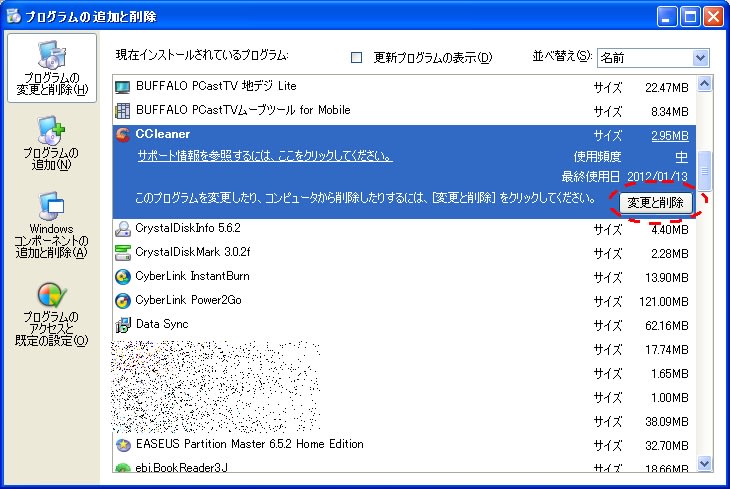Open the 並べ替え sort dropdown

(653, 58)
